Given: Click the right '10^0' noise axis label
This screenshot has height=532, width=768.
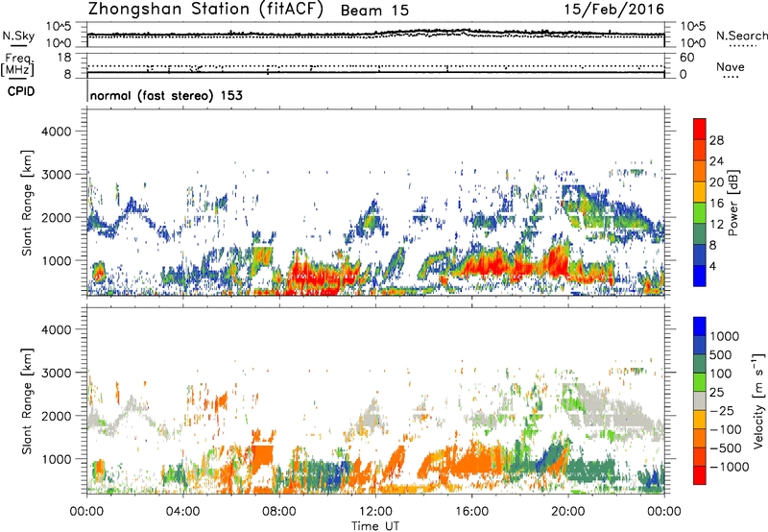Looking at the screenshot, I should click(692, 43).
